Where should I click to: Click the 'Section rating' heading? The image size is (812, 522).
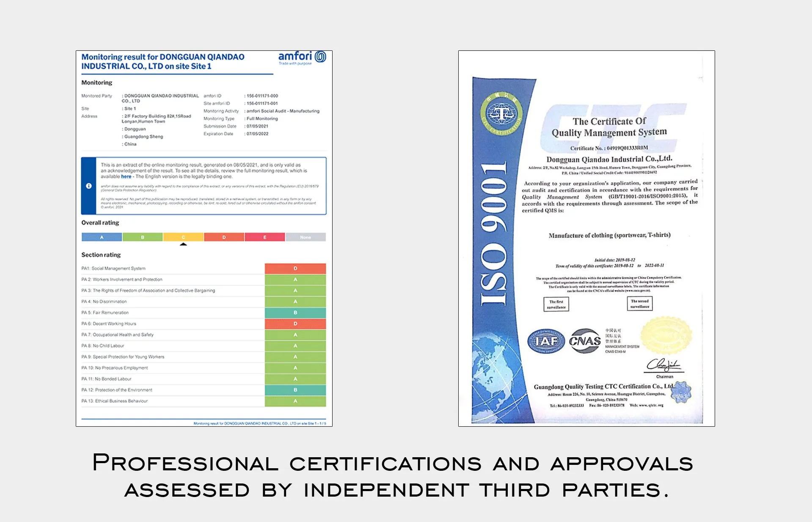pyautogui.click(x=101, y=255)
